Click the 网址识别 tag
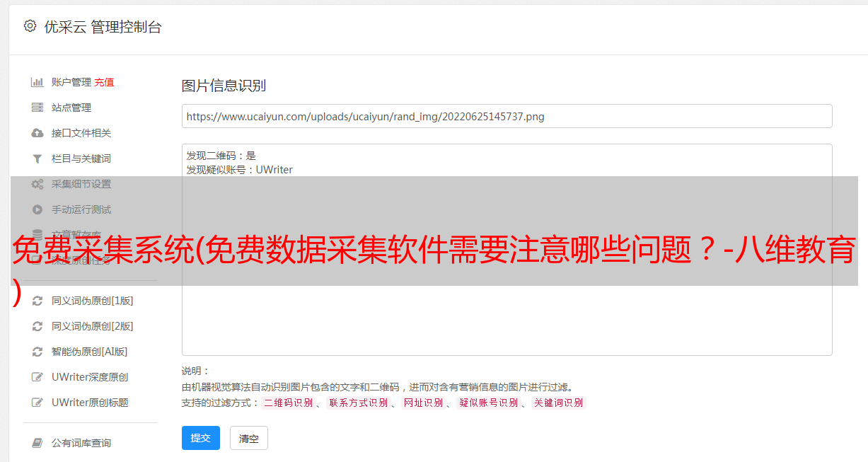The image size is (868, 462). 423,403
